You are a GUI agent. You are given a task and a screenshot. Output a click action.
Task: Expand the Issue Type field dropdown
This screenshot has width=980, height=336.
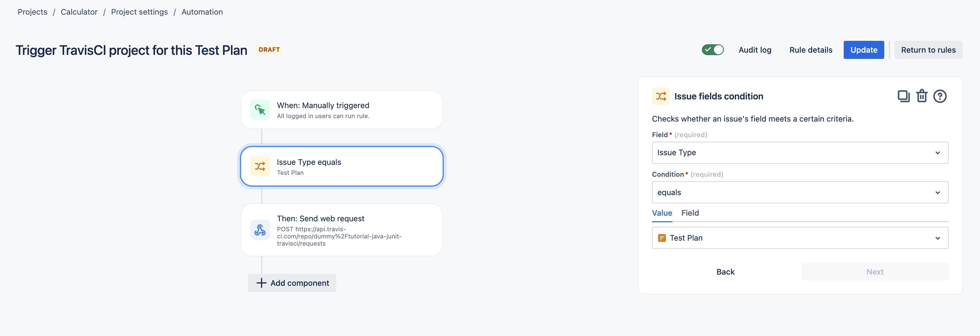point(800,153)
